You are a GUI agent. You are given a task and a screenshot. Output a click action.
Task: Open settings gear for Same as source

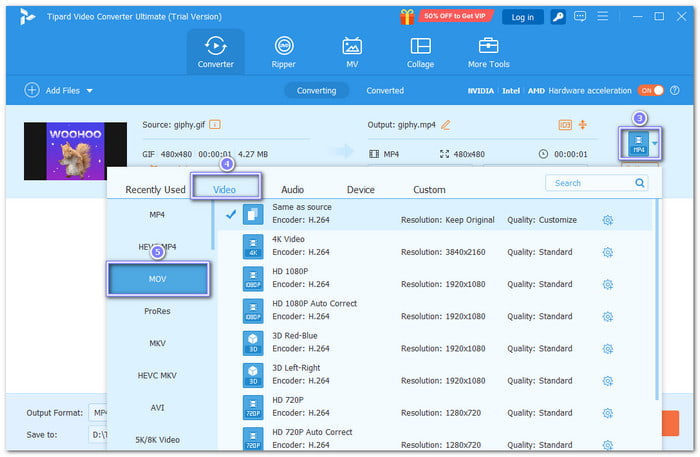tap(608, 220)
